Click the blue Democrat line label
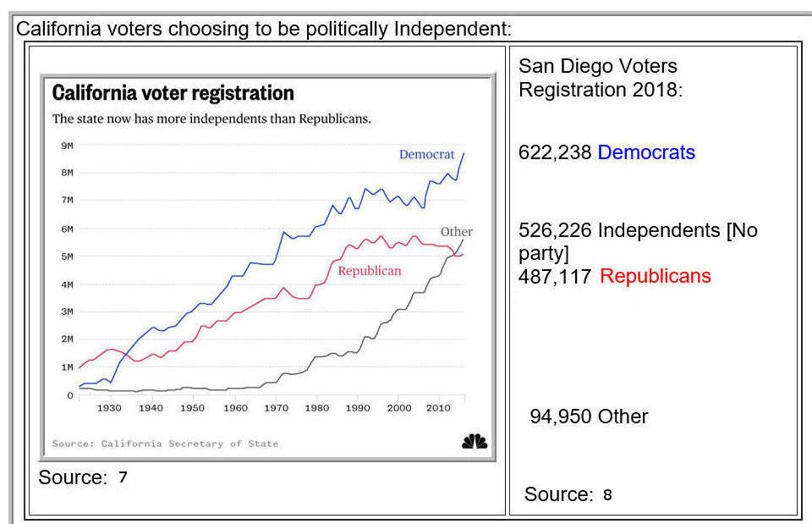 pyautogui.click(x=426, y=155)
